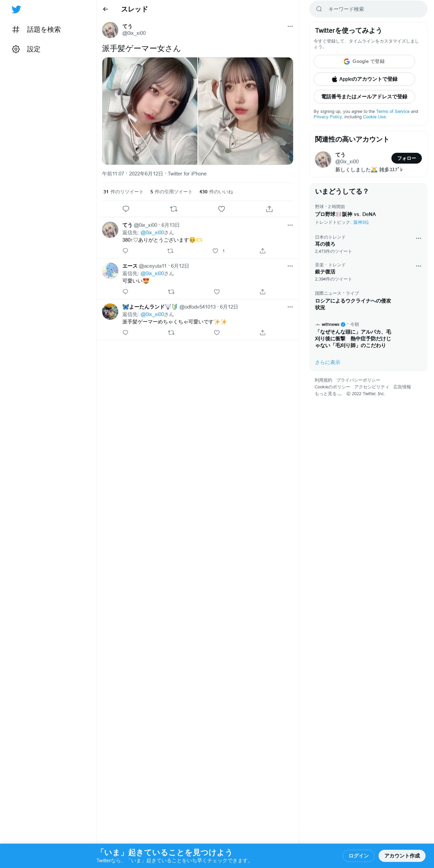
Task: Retweet よーたんランド's reply
Action: [171, 333]
